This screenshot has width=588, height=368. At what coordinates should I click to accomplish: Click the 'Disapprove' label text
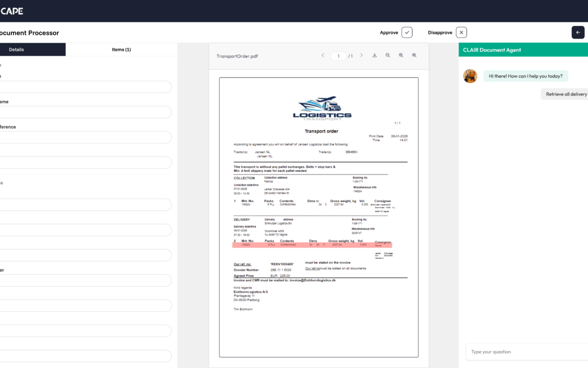click(440, 33)
